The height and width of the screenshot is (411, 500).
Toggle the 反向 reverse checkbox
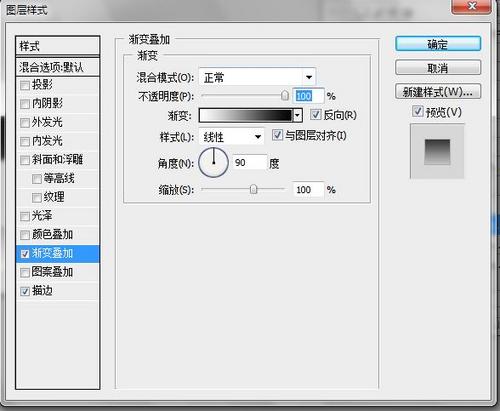tap(315, 115)
